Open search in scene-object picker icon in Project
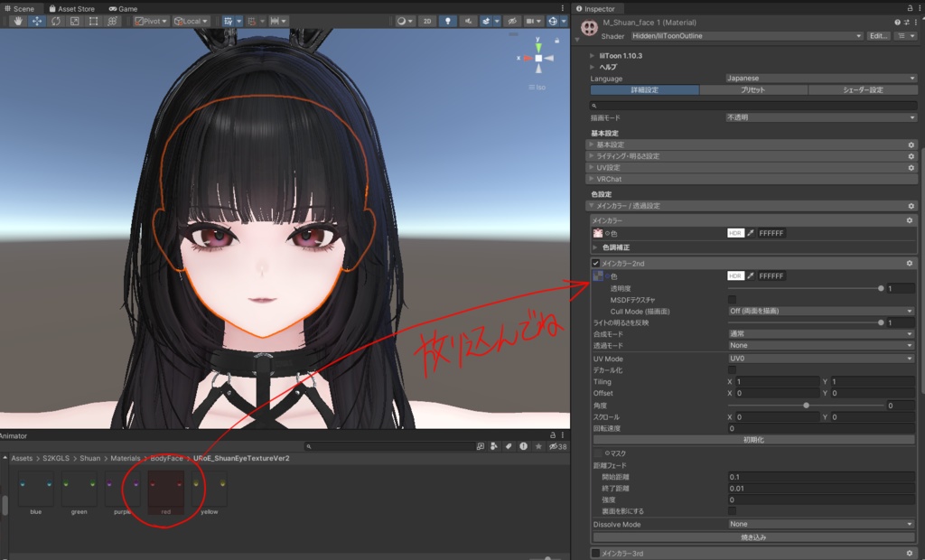The image size is (925, 560). point(481,447)
